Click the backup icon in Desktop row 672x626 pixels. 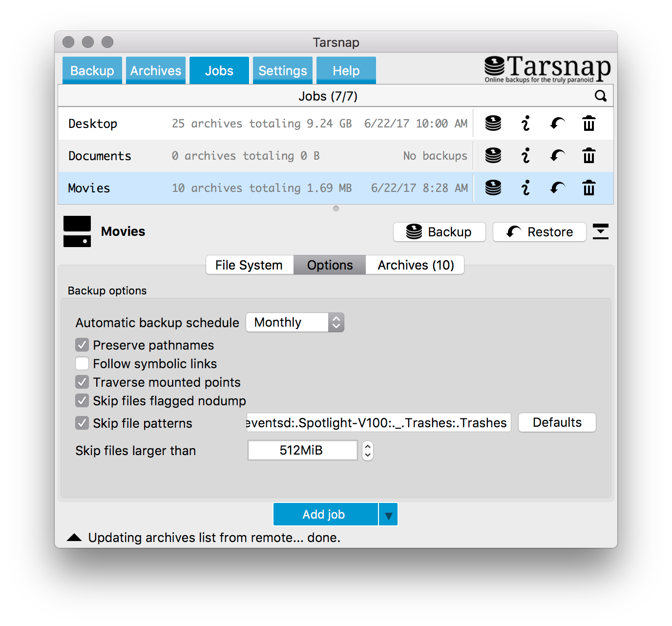pyautogui.click(x=493, y=123)
